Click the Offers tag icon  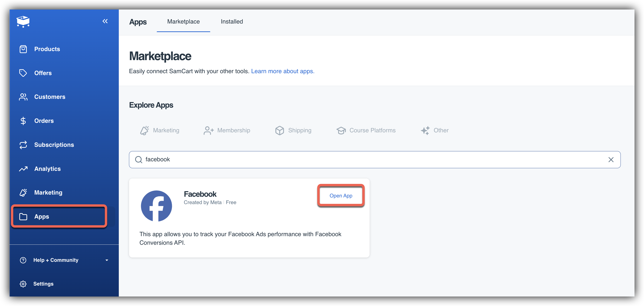(x=23, y=73)
